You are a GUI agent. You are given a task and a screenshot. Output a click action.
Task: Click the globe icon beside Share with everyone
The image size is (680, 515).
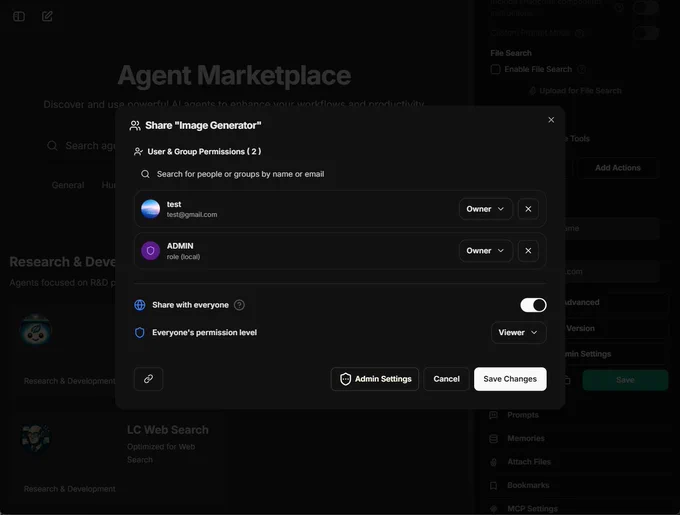pos(140,305)
